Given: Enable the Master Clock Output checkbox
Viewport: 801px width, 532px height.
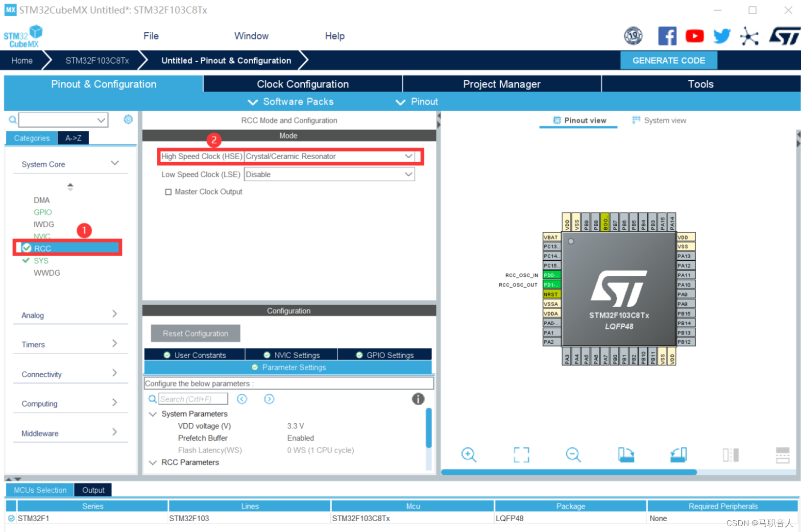Looking at the screenshot, I should click(x=168, y=192).
